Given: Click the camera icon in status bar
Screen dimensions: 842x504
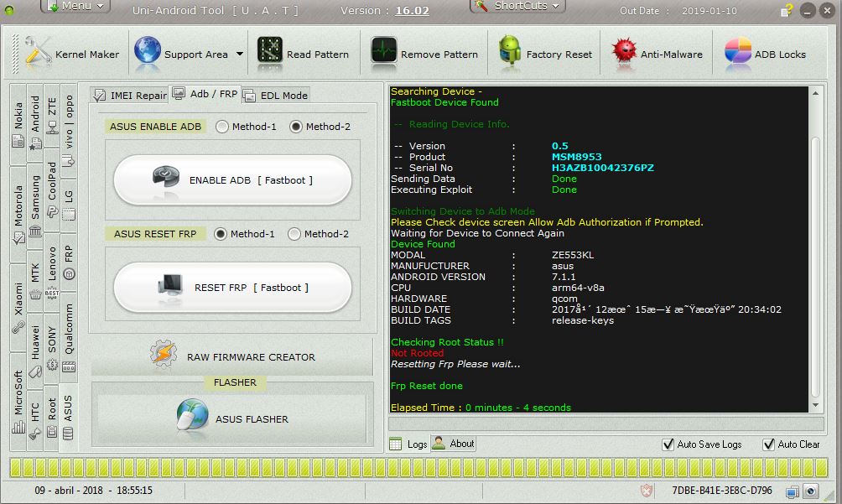Looking at the screenshot, I should (811, 491).
